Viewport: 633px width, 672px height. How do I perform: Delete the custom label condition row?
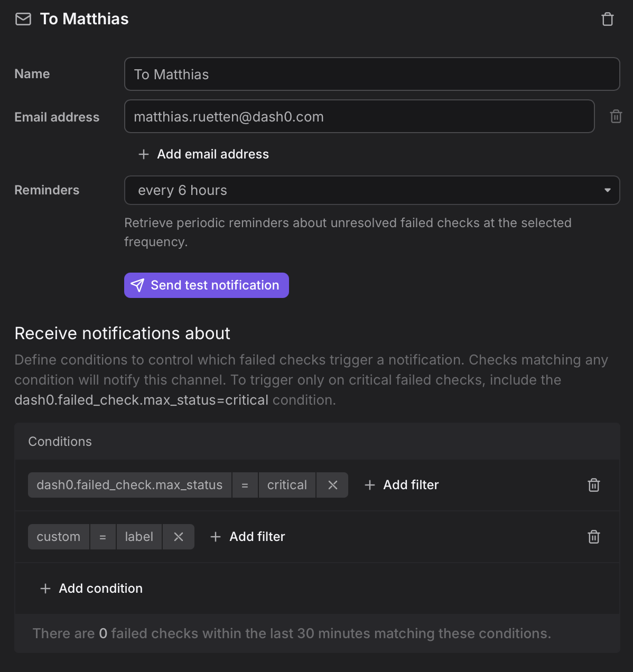coord(593,537)
